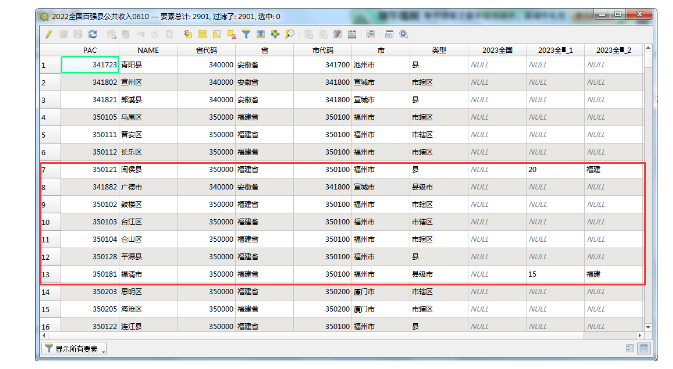Click the 2023全■_2 column header
Image resolution: width=673 pixels, height=369 pixels.
(613, 50)
